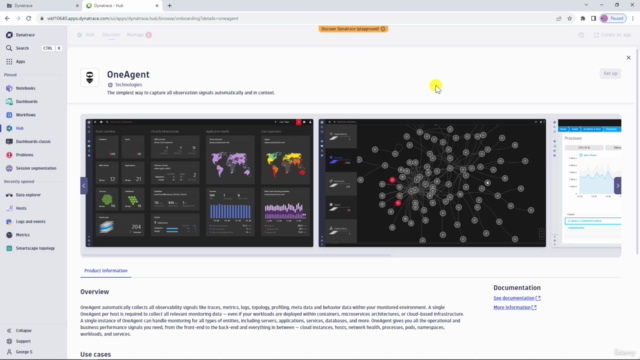
Task: Select the Product information tab
Action: point(106,271)
